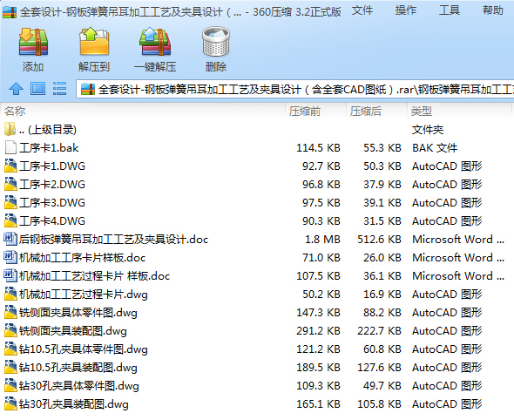Sort by the 压缩前 column header
Viewport: 514px width, 420px height.
coord(305,112)
